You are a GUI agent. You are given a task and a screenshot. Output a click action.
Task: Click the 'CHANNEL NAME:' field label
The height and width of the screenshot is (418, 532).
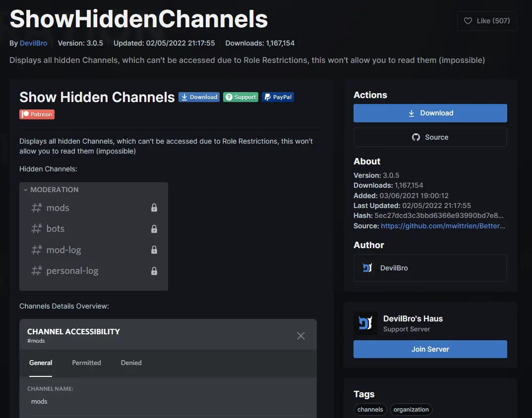pos(50,389)
